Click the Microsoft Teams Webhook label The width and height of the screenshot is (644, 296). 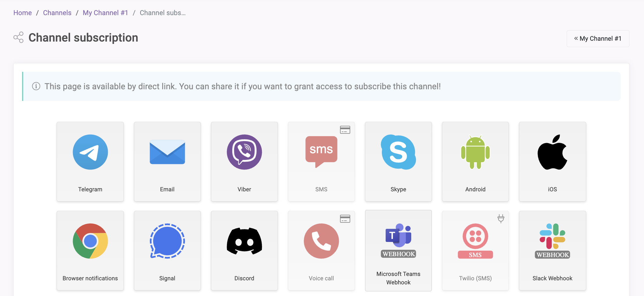[x=398, y=278]
